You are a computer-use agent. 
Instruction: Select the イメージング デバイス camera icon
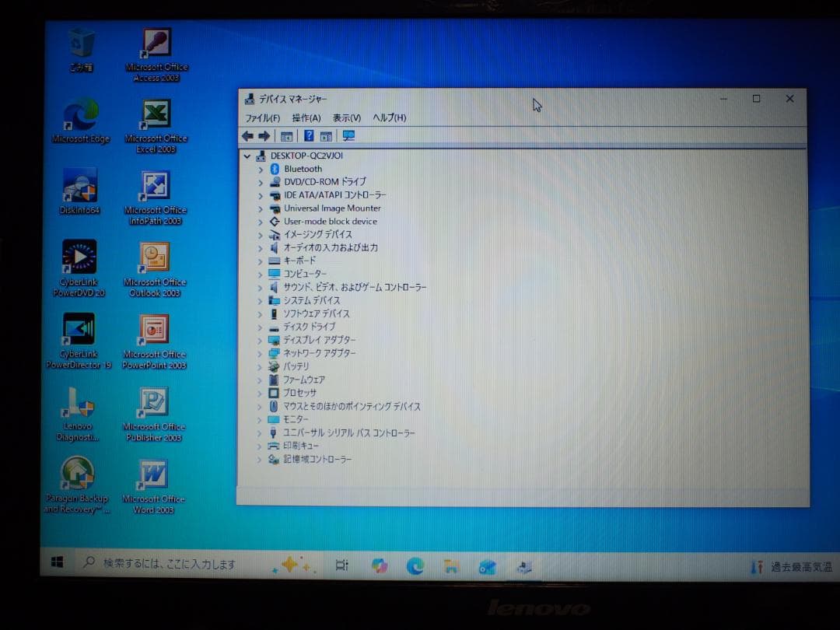(275, 235)
